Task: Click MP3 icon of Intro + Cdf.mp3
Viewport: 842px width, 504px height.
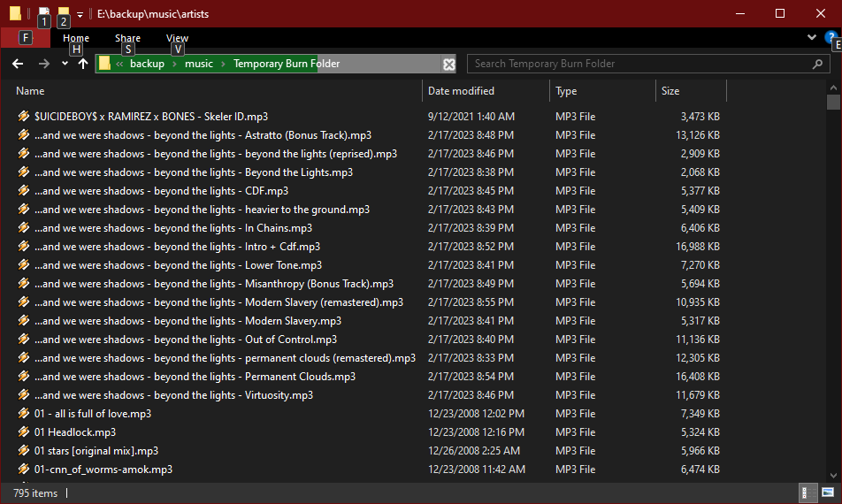Action: pyautogui.click(x=23, y=247)
